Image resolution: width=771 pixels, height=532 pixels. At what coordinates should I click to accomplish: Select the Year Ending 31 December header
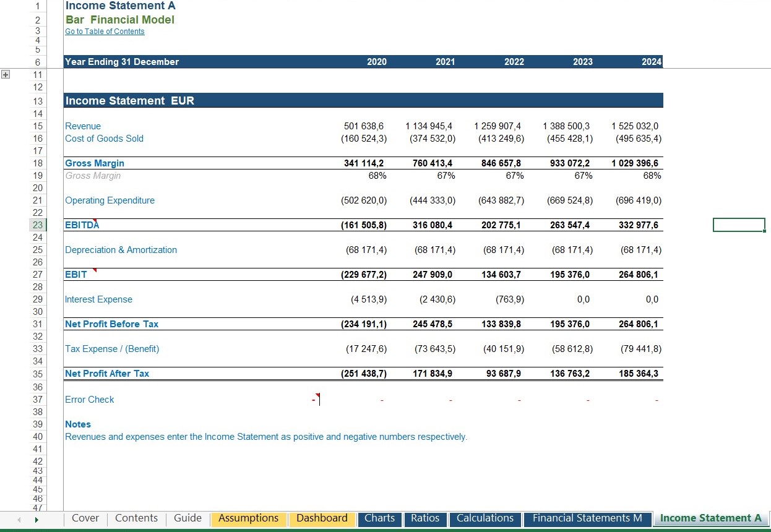[122, 62]
